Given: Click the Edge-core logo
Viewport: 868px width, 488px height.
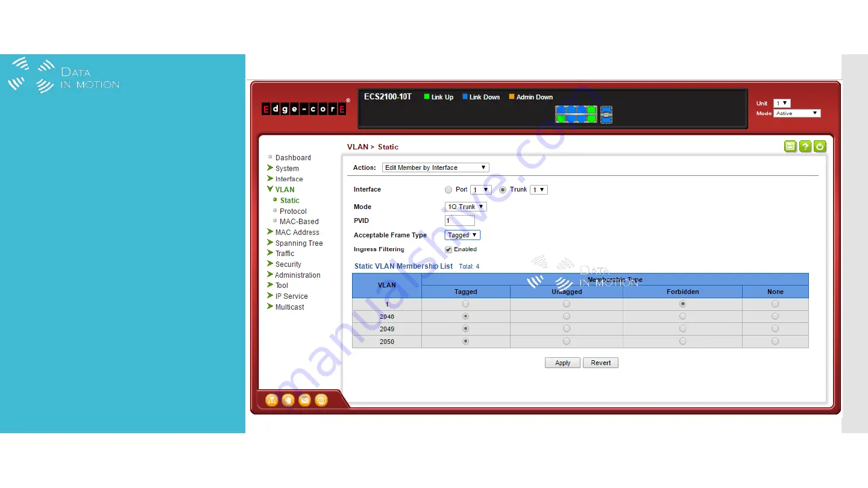Looking at the screenshot, I should click(x=304, y=109).
